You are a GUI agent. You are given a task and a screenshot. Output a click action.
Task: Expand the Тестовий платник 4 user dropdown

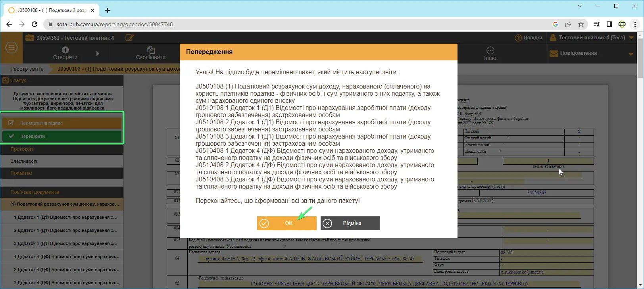coord(631,38)
